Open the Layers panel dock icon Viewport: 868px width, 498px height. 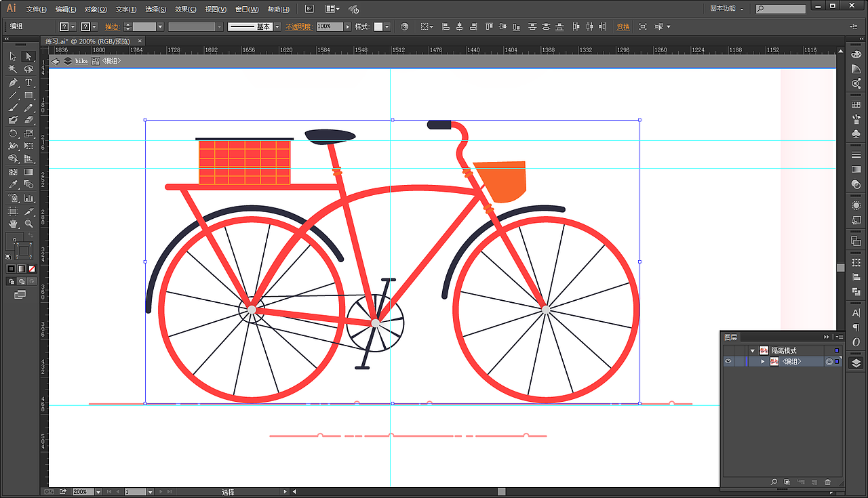(856, 362)
